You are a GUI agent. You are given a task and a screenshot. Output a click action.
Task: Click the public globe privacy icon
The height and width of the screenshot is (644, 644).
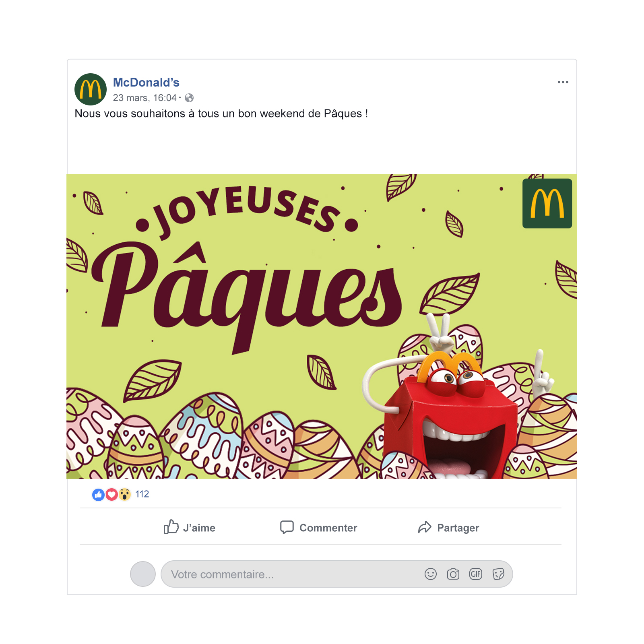[x=189, y=98]
